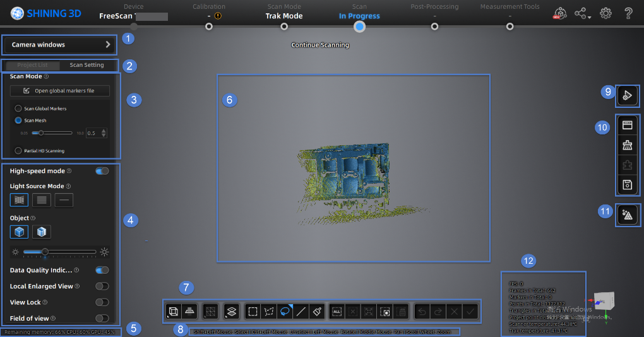Expand the Camera windows panel
Screen dimensions: 644x337
point(60,45)
